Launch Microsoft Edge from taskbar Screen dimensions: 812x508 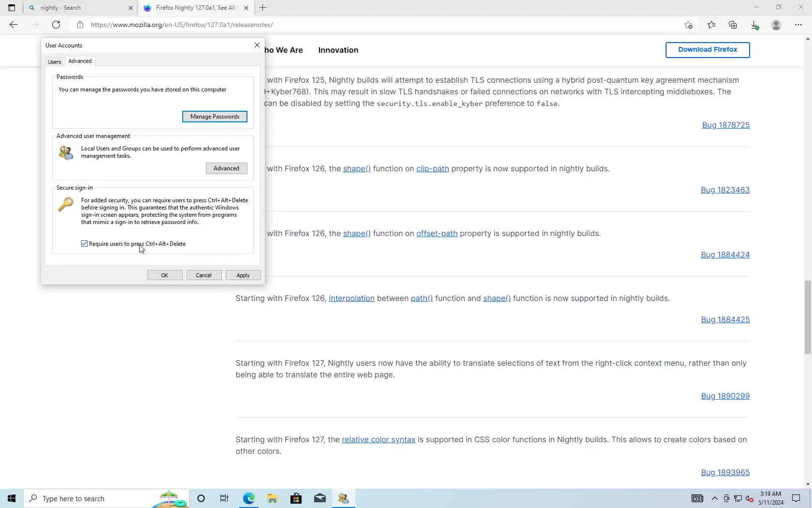pos(248,498)
